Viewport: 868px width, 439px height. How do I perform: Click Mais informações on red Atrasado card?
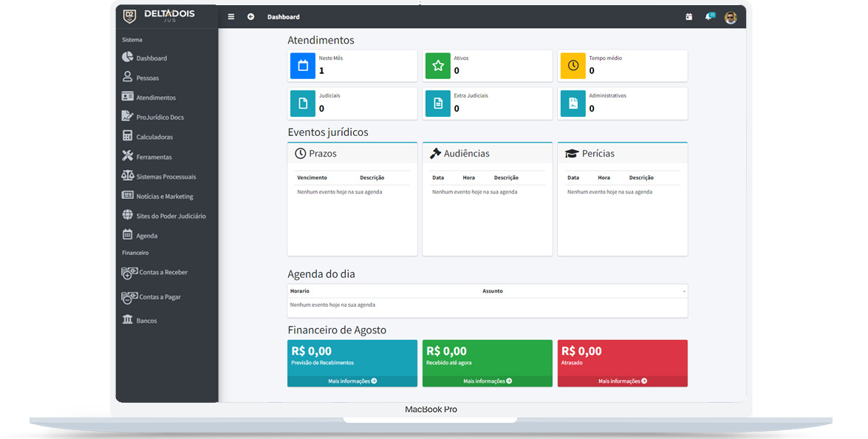point(622,381)
